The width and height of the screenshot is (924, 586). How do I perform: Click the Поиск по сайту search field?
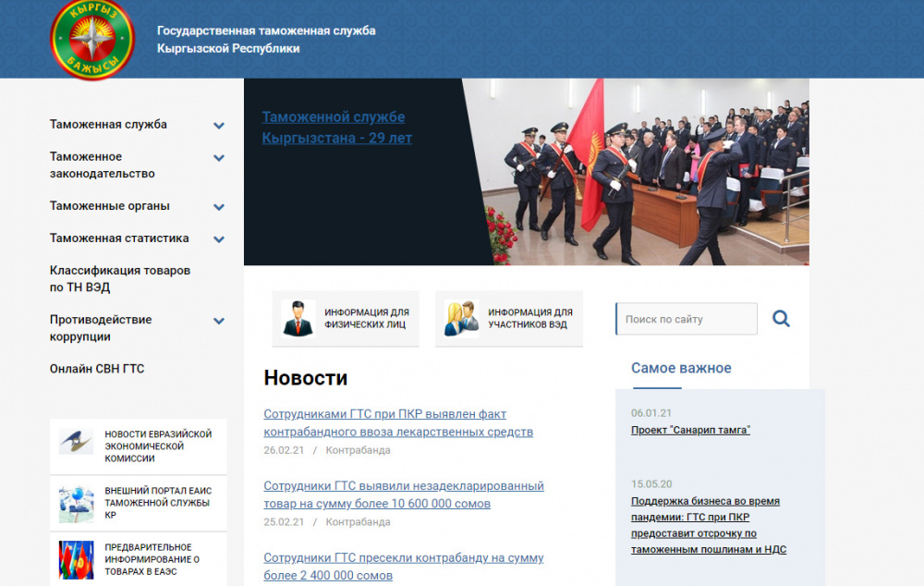(686, 319)
